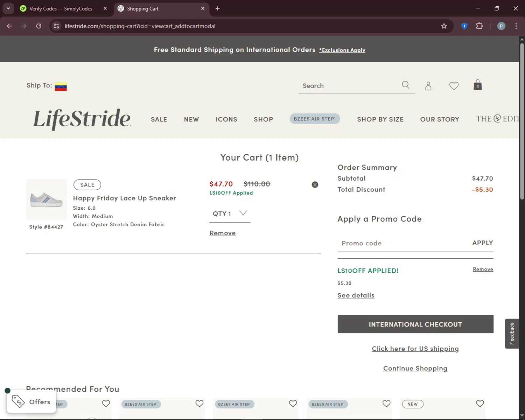The width and height of the screenshot is (525, 420).
Task: Open the SHOP menu
Action: coord(264,119)
